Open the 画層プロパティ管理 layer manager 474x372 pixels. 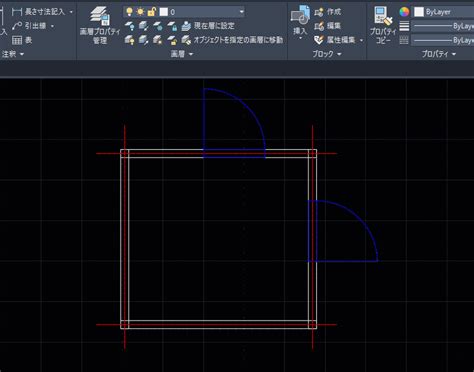pos(100,25)
